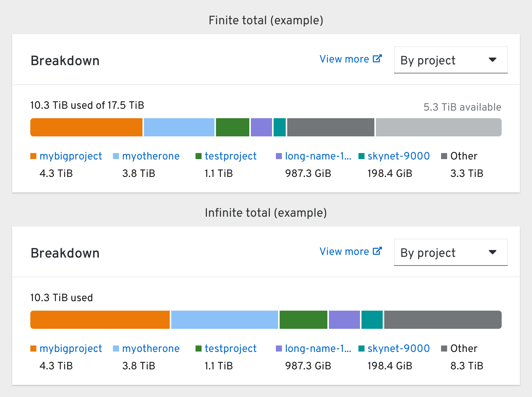
Task: Click dark gray Other segment in Infinite total chart
Action: pyautogui.click(x=443, y=320)
